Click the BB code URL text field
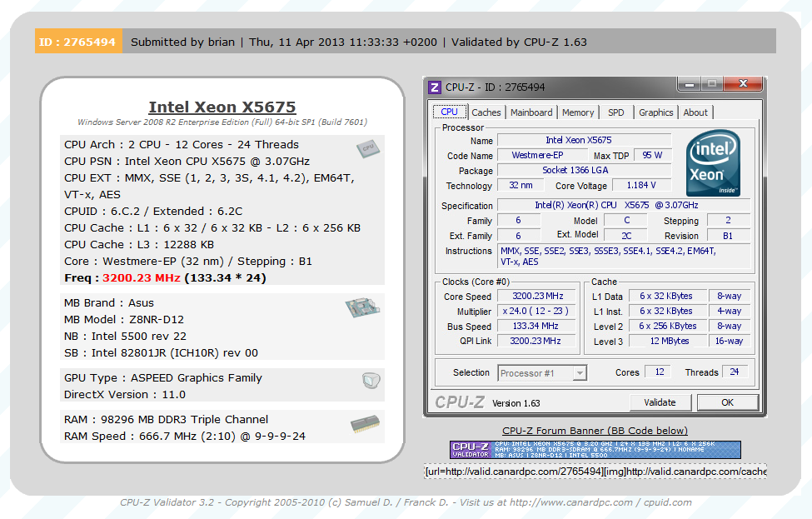 595,472
